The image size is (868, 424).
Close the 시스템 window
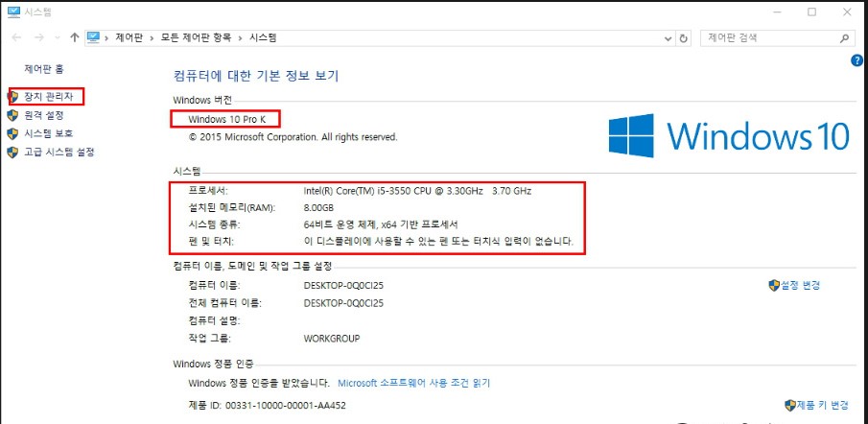click(x=847, y=12)
